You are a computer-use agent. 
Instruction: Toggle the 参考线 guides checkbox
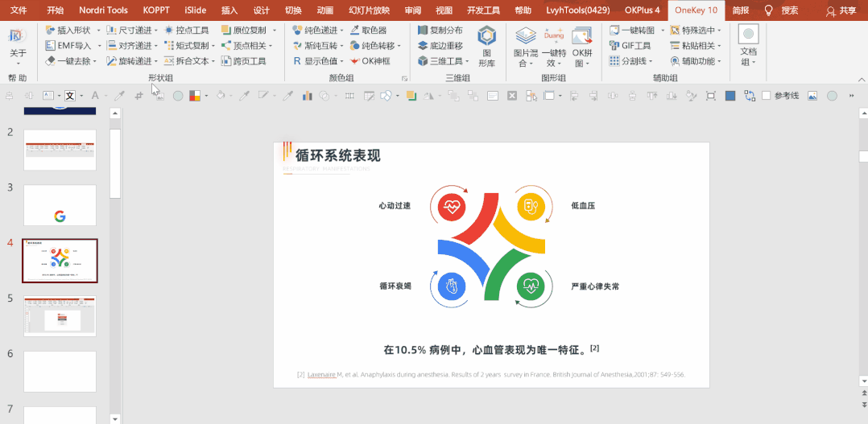click(x=767, y=96)
